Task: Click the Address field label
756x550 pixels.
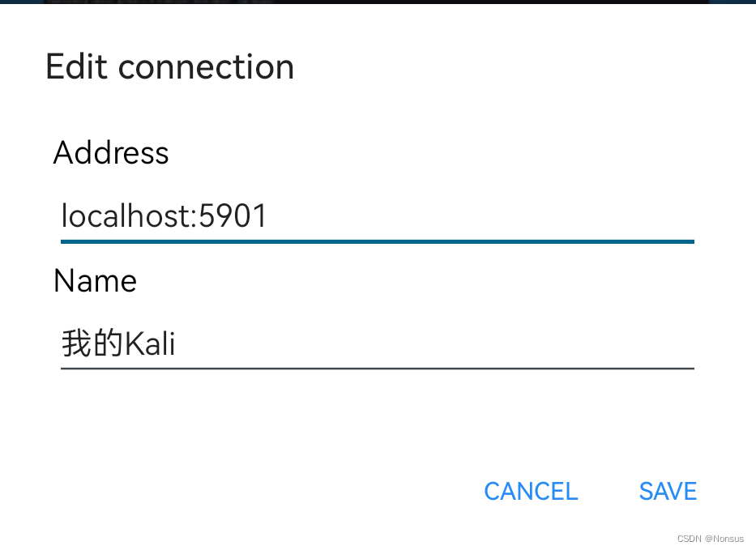Action: 110,153
